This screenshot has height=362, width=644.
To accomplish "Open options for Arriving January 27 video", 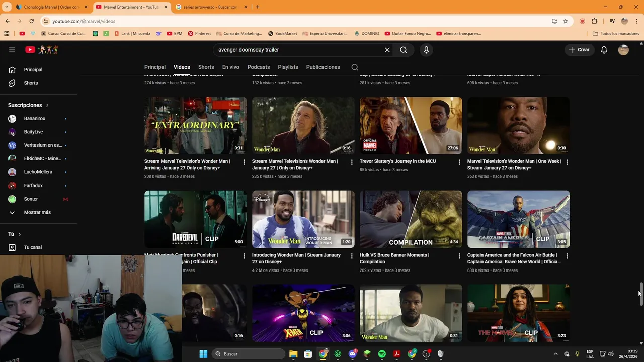I will (244, 162).
